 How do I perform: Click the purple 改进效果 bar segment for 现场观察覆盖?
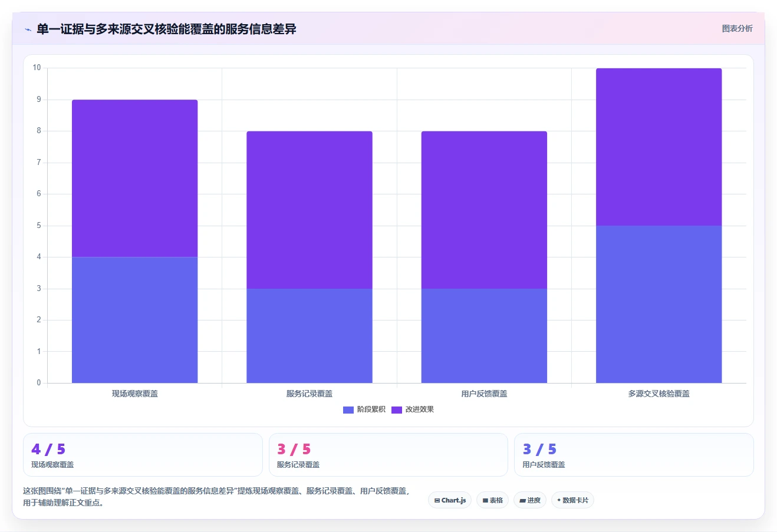(134, 179)
